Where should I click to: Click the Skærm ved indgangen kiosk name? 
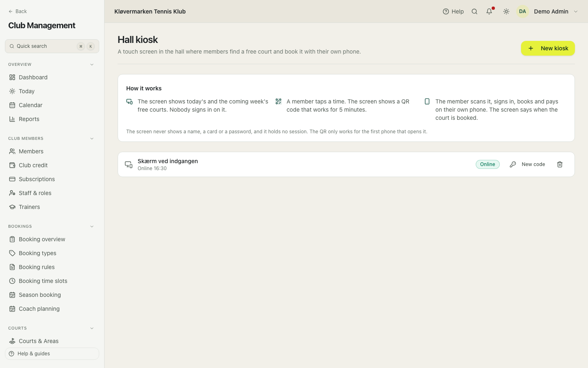168,161
